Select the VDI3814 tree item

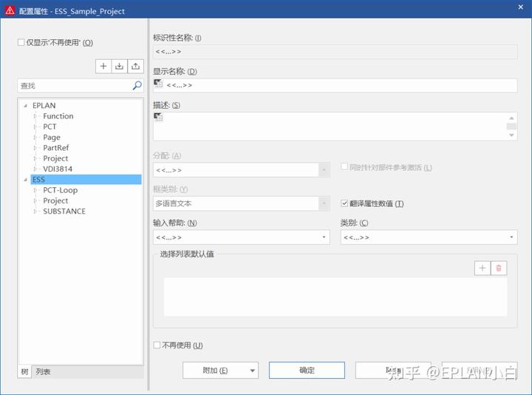[58, 169]
